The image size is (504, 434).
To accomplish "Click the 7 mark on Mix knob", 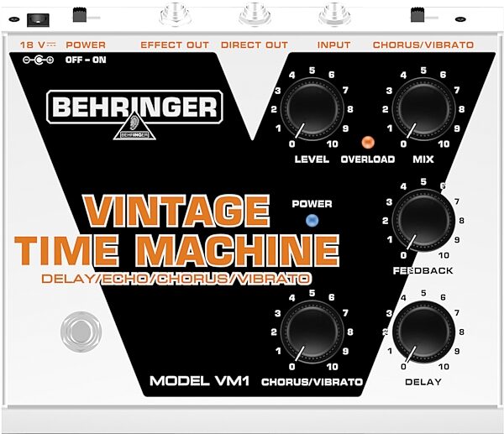I will tap(457, 90).
